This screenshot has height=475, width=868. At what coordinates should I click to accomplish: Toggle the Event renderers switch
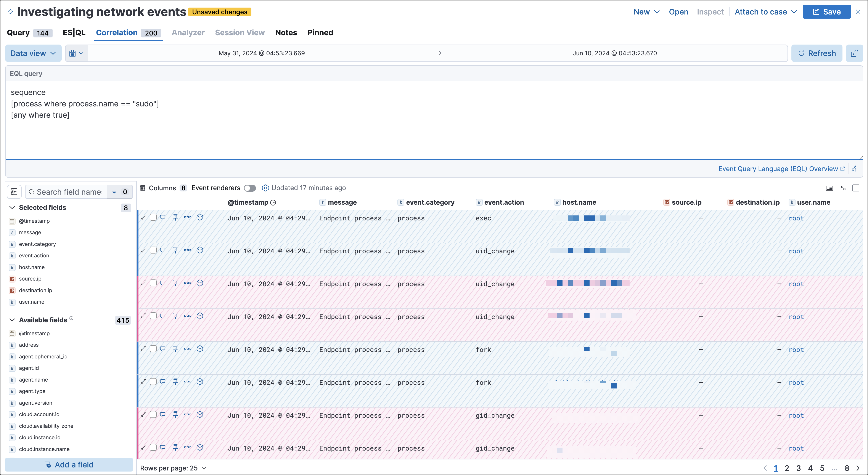point(250,188)
